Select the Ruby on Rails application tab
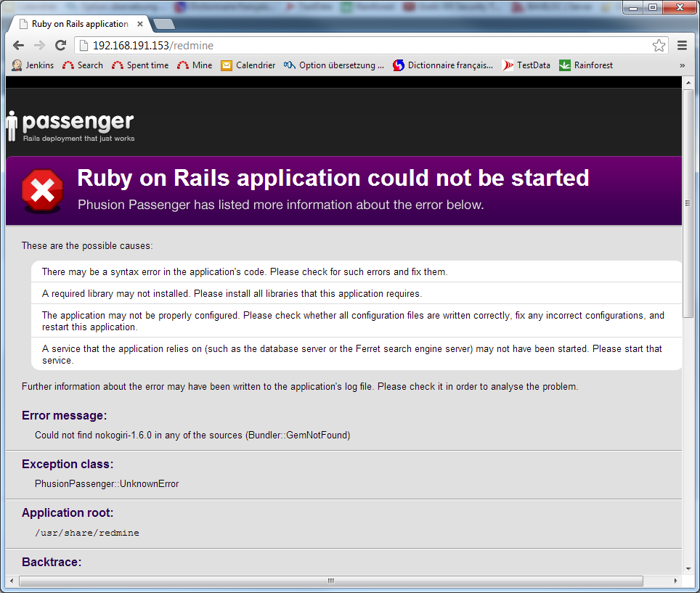This screenshot has width=700, height=593. [x=81, y=24]
